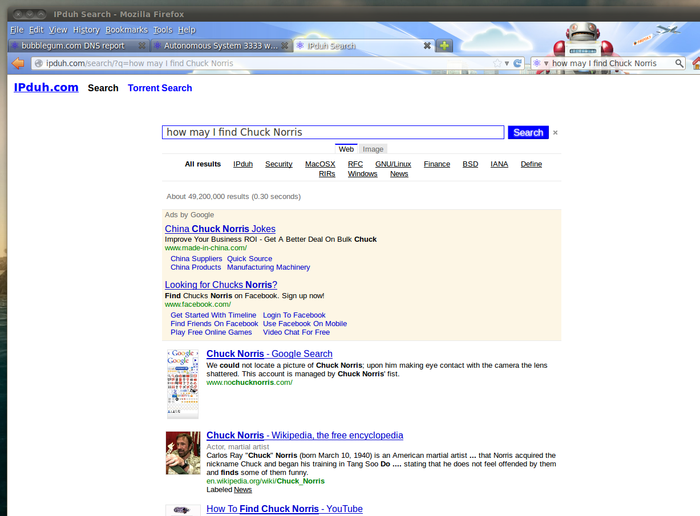The image size is (700, 516).
Task: Open Looking for Chucks Norris? ad
Action: 221,284
